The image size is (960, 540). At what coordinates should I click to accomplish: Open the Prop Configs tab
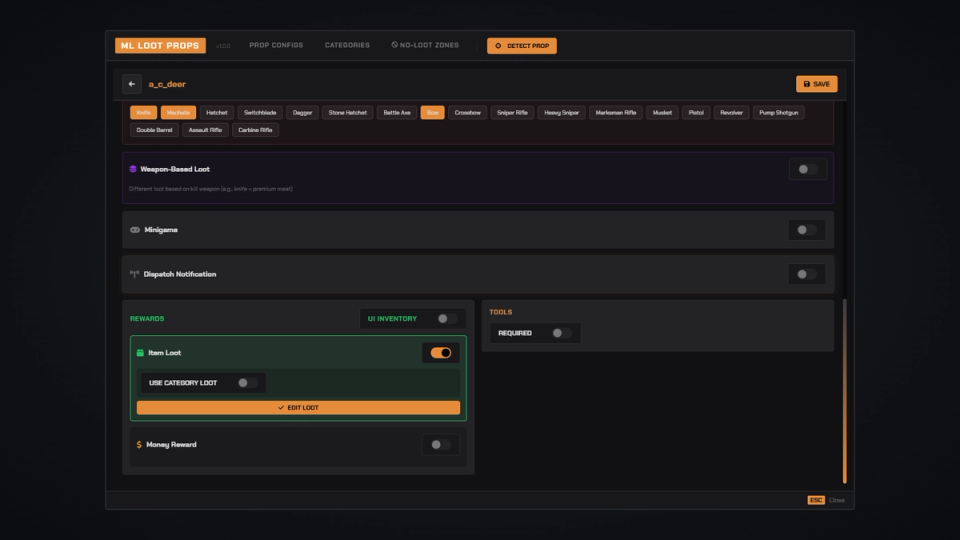click(x=276, y=45)
